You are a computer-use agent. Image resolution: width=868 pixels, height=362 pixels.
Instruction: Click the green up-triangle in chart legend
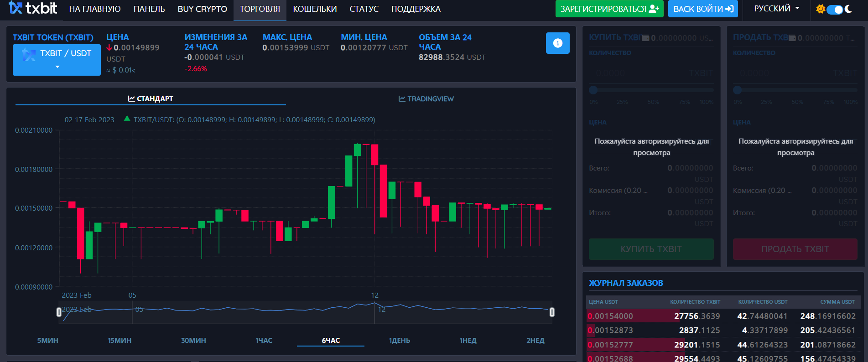[127, 119]
